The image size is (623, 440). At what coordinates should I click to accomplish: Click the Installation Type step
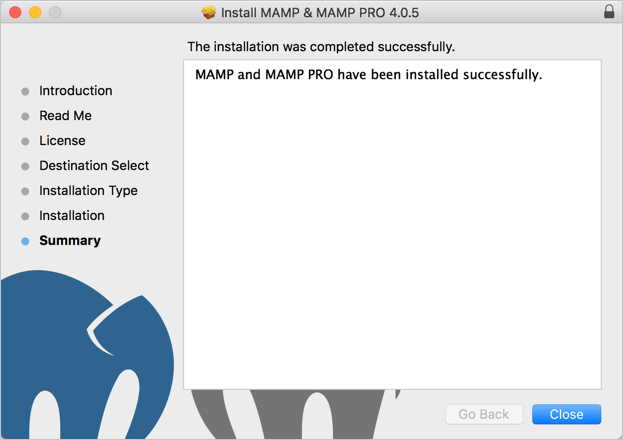[x=88, y=191]
